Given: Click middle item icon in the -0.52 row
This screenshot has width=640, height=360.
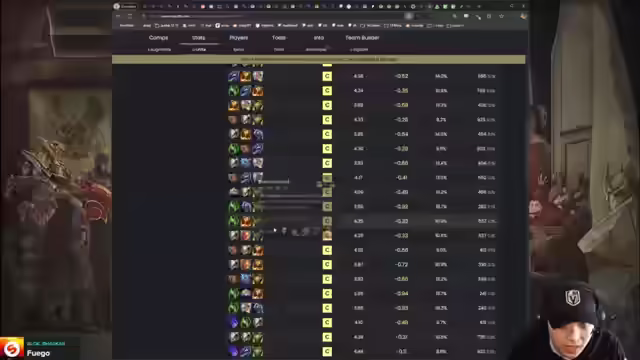Looking at the screenshot, I should click(246, 76).
